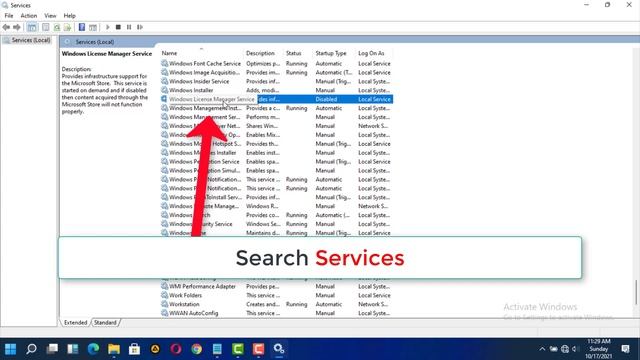Image resolution: width=640 pixels, height=360 pixels.
Task: Launch Microsoft Edge from taskbar
Action: [x=93, y=349]
